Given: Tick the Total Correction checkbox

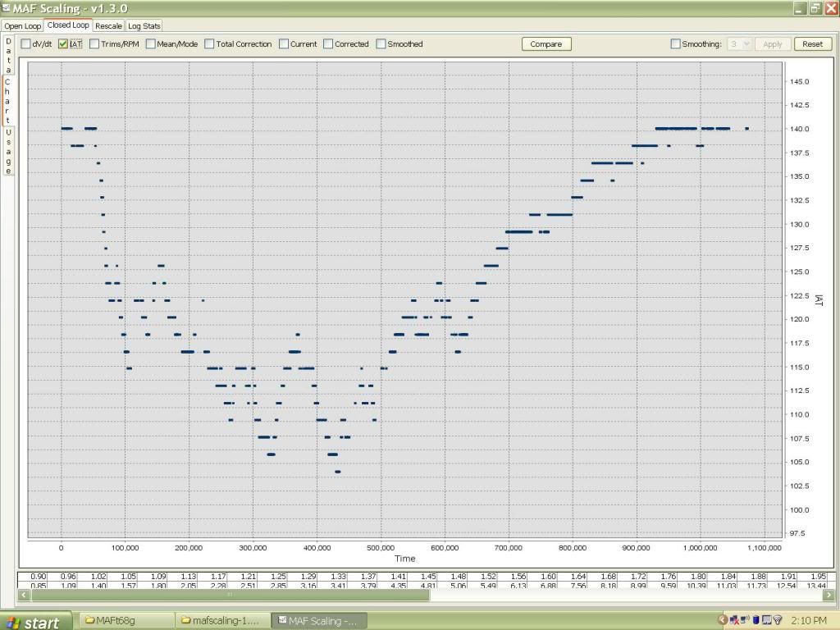Looking at the screenshot, I should tap(210, 44).
